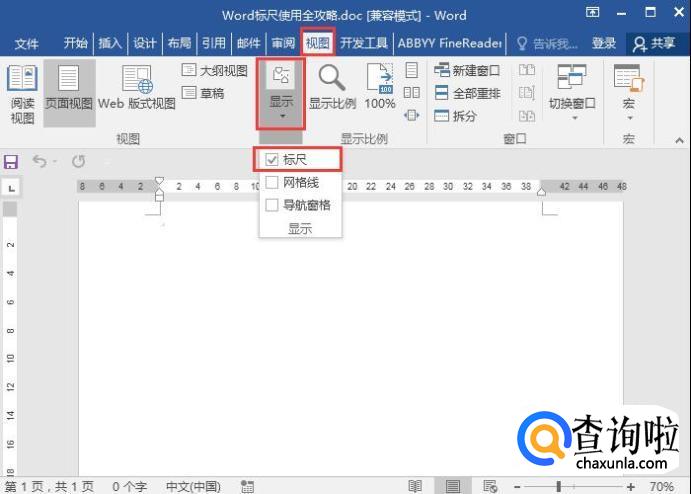Click the 新建窗口 new window icon
Viewport: 691px width, 494px height.
[x=444, y=70]
